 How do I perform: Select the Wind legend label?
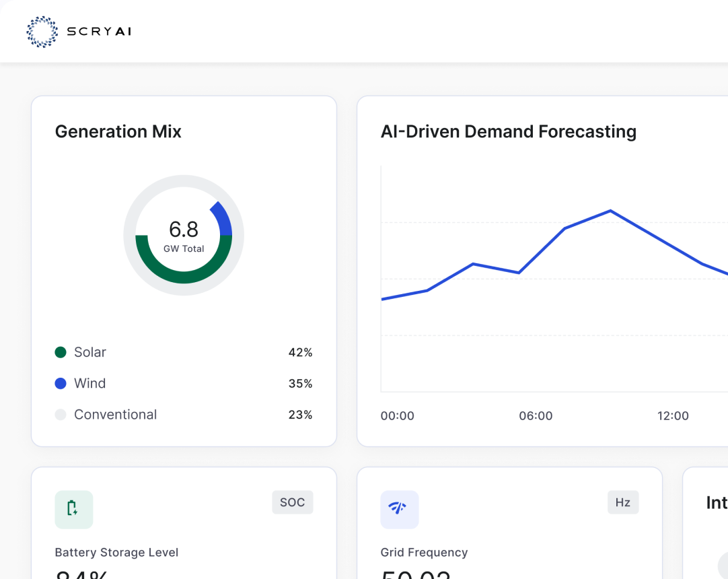[90, 383]
